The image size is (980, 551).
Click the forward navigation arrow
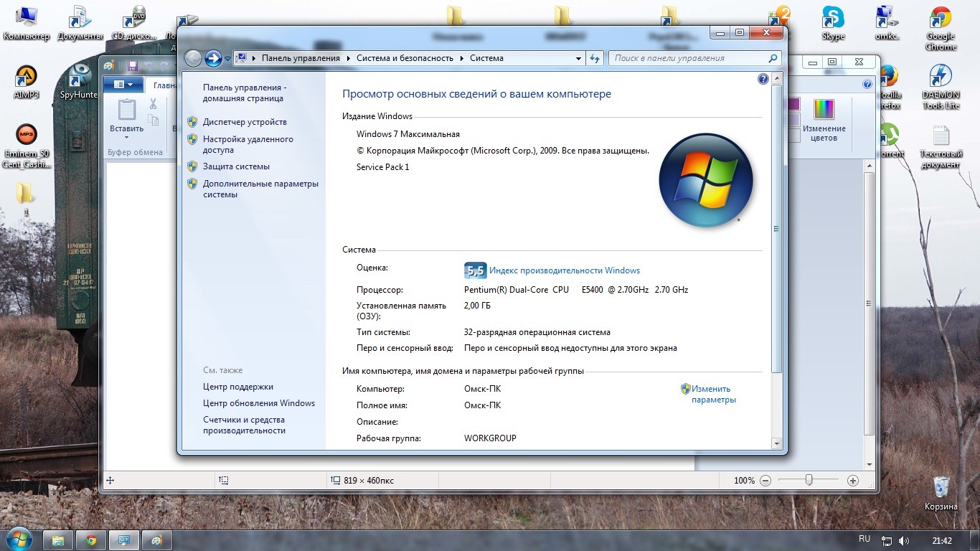pyautogui.click(x=213, y=58)
